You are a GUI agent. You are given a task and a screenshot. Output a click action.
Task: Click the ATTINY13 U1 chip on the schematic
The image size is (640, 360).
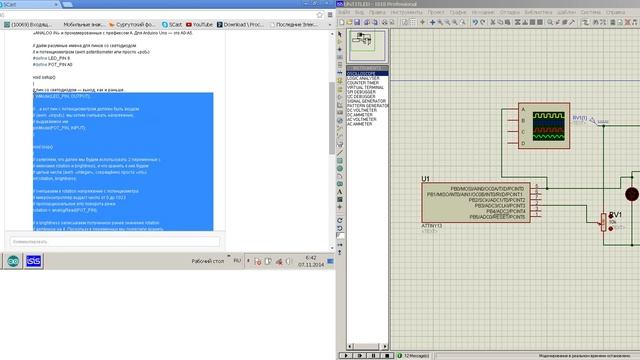tap(476, 203)
